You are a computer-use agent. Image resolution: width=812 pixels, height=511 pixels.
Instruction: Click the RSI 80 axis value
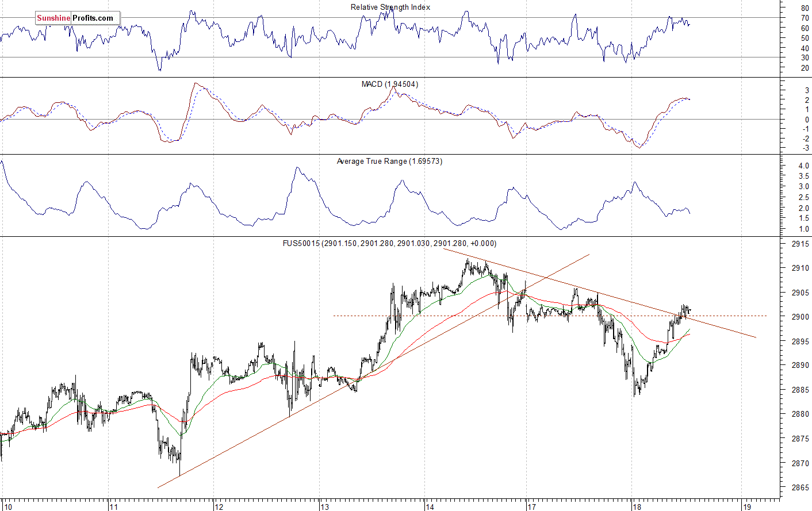tap(804, 8)
